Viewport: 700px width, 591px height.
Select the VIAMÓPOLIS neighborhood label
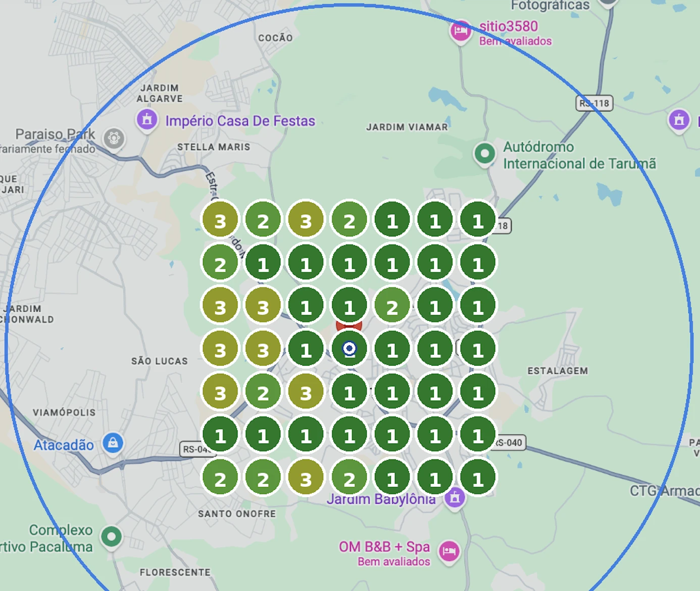(x=64, y=413)
